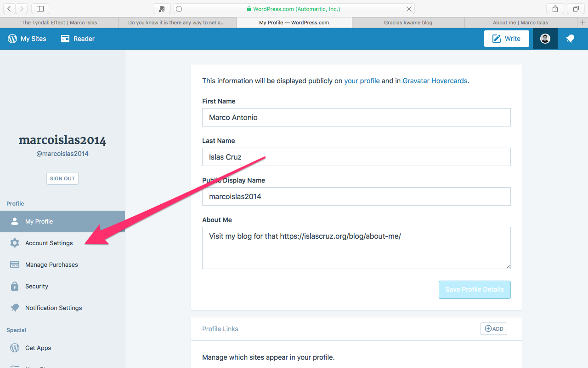Stop loading via address bar X icon
Image resolution: width=588 pixels, height=368 pixels.
coord(409,9)
